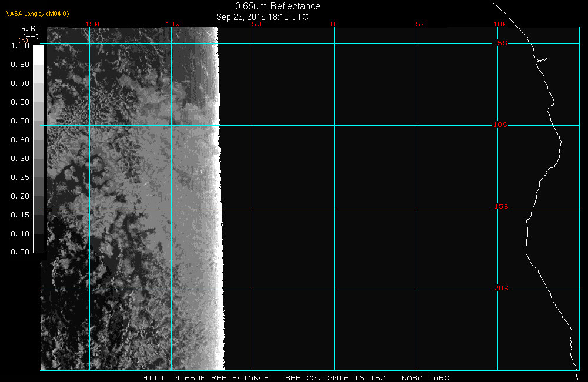Click the 10S latitude label
Screen dimensions: 588x382
(x=500, y=125)
